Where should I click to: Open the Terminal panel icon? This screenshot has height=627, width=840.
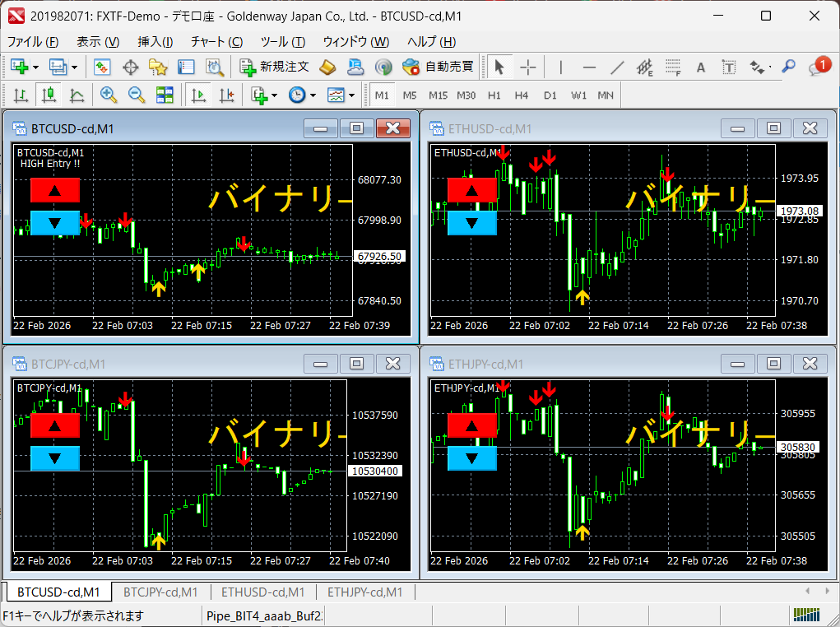186,67
